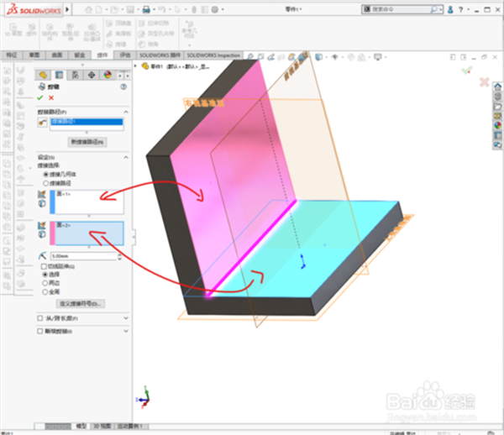Click green checkmark in viewport confirmation corner
The height and width of the screenshot is (435, 504).
(467, 70)
